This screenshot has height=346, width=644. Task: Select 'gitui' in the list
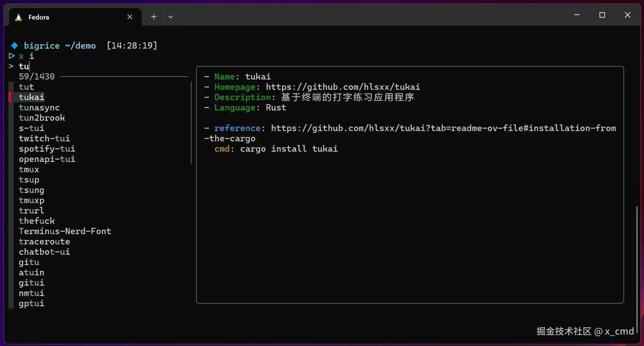tap(32, 283)
